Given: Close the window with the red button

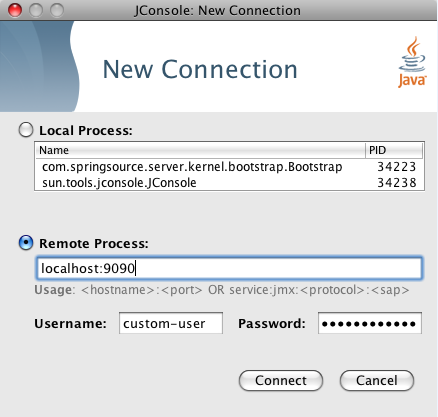Looking at the screenshot, I should tap(15, 10).
